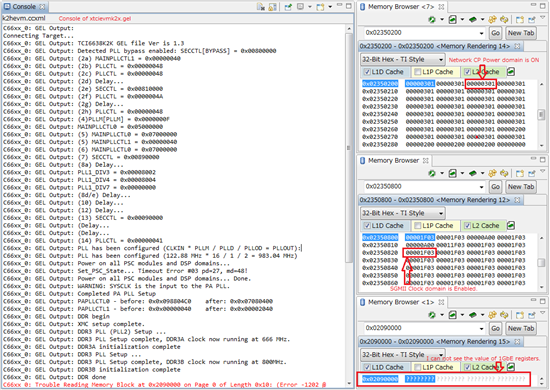Check L1P Cache in Memory Rendering 14
Viewport: 550px width, 390px height.
[x=417, y=72]
